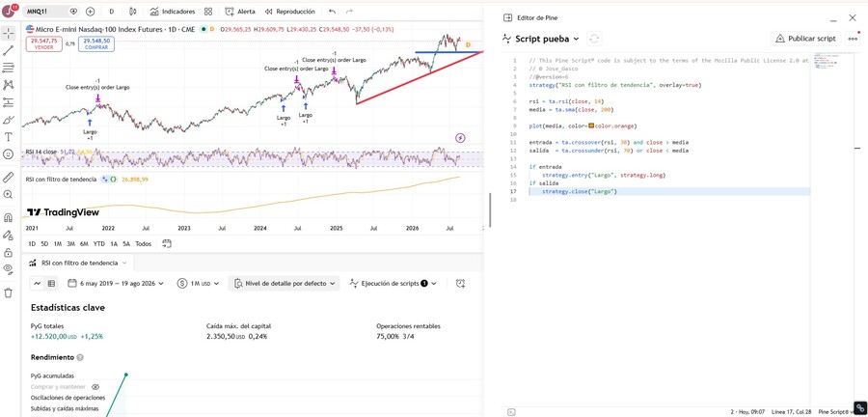Click the trash icon to remove drawings

coord(9,292)
